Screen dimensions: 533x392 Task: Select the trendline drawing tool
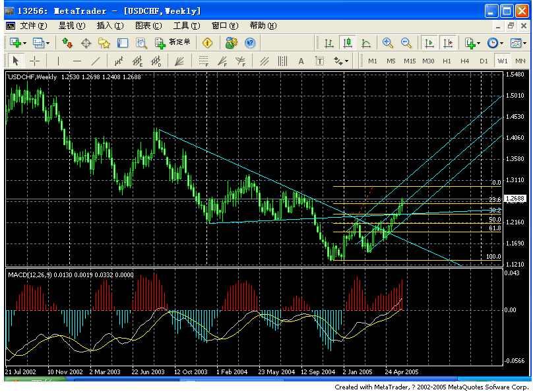[96, 61]
